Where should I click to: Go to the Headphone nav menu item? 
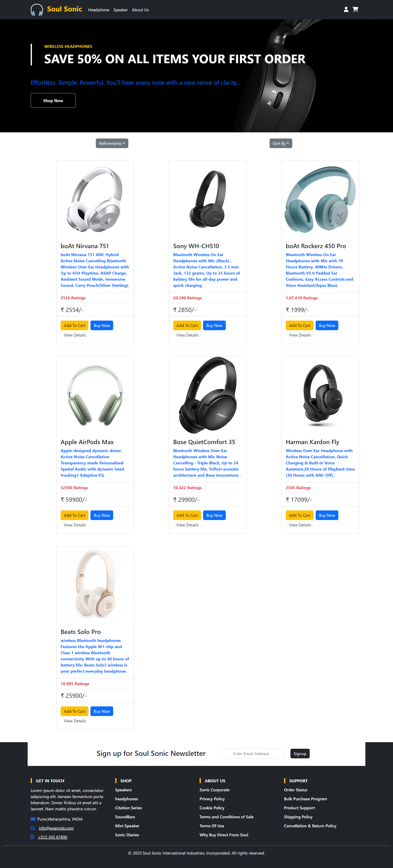coord(99,10)
